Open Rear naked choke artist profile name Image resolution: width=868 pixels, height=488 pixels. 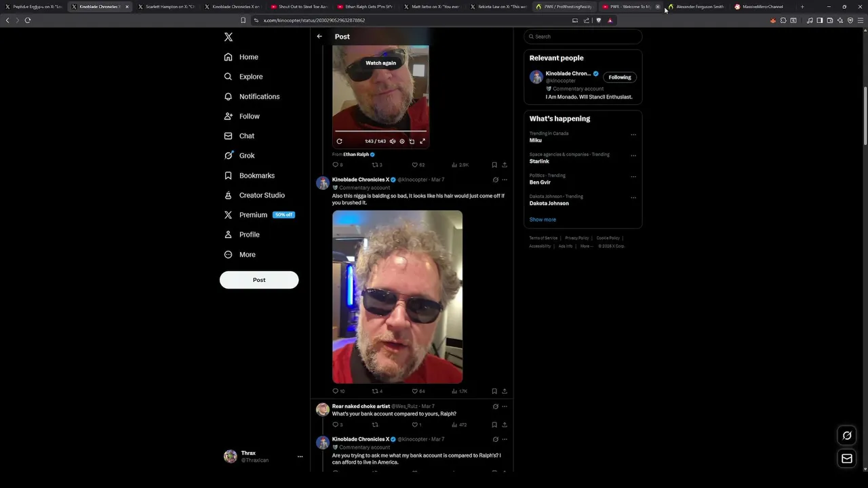pos(361,407)
